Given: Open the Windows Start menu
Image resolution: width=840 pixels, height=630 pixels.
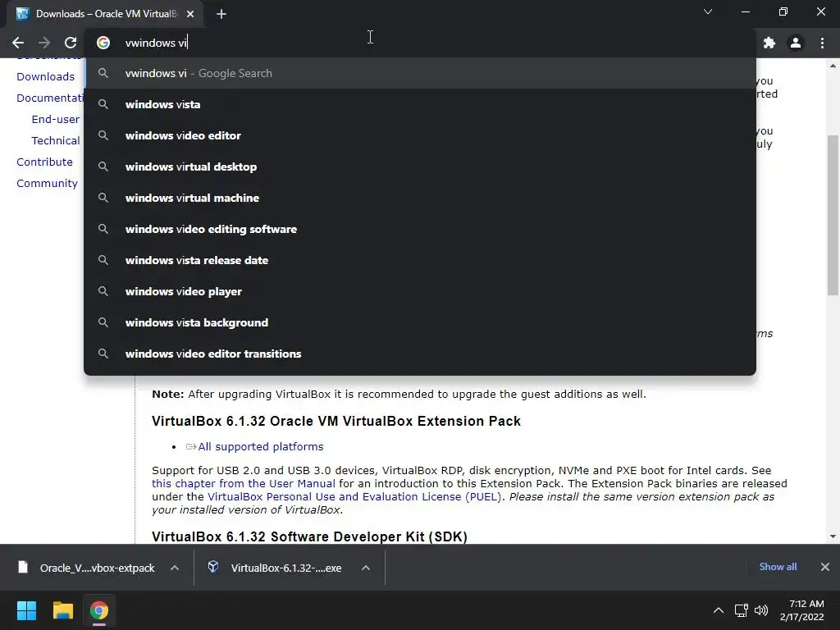Looking at the screenshot, I should tap(26, 610).
